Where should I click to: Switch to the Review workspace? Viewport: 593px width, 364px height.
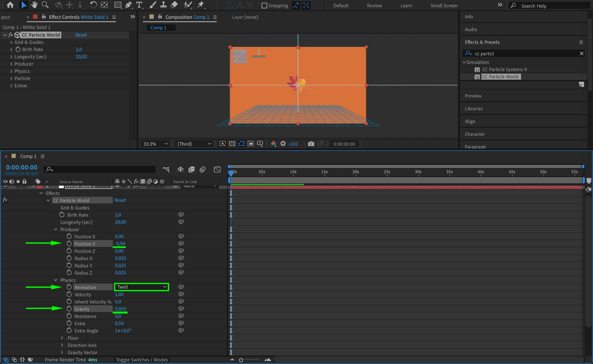coord(374,6)
